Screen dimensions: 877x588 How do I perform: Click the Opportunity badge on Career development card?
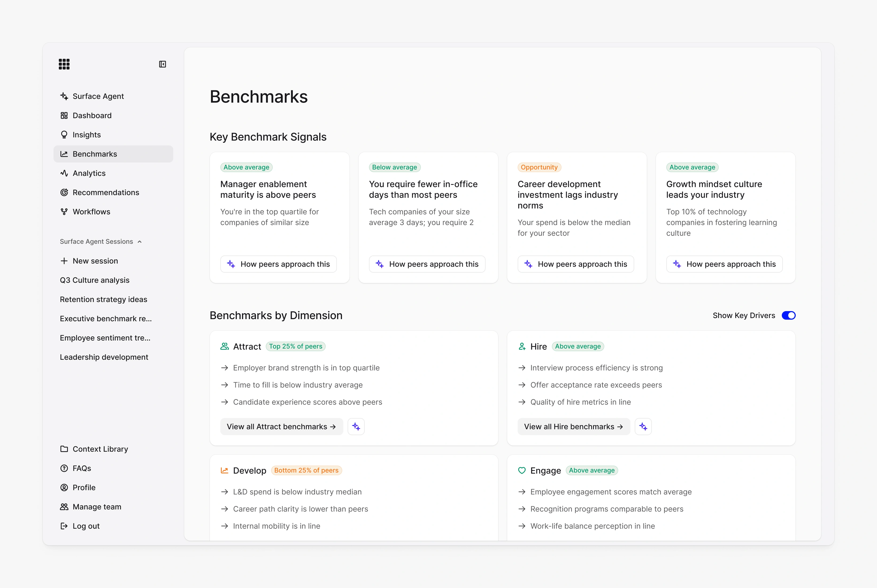coord(539,167)
